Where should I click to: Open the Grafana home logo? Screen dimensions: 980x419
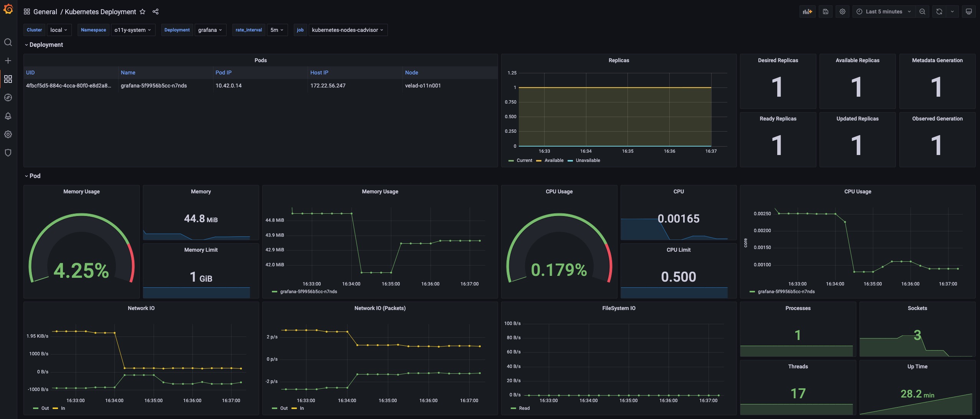(x=8, y=9)
